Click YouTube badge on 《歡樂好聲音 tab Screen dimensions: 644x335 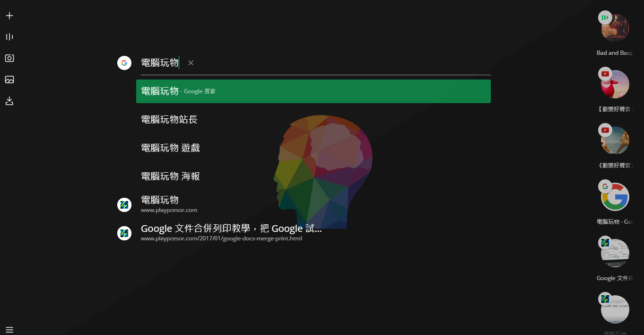coord(605,130)
